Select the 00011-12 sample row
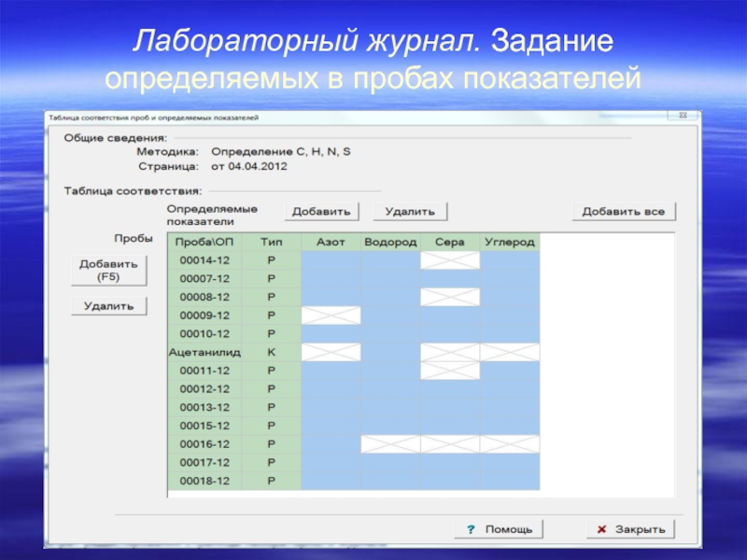This screenshot has height=560, width=747. 354,371
